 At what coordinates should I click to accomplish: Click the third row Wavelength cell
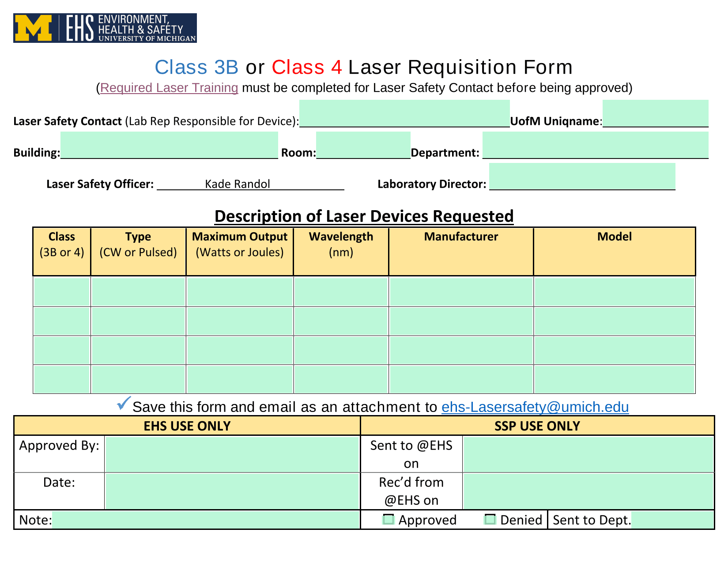point(341,350)
